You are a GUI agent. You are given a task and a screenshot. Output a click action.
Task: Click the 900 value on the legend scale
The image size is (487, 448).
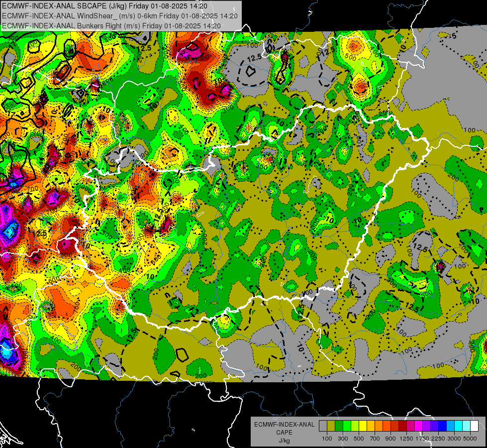click(390, 439)
